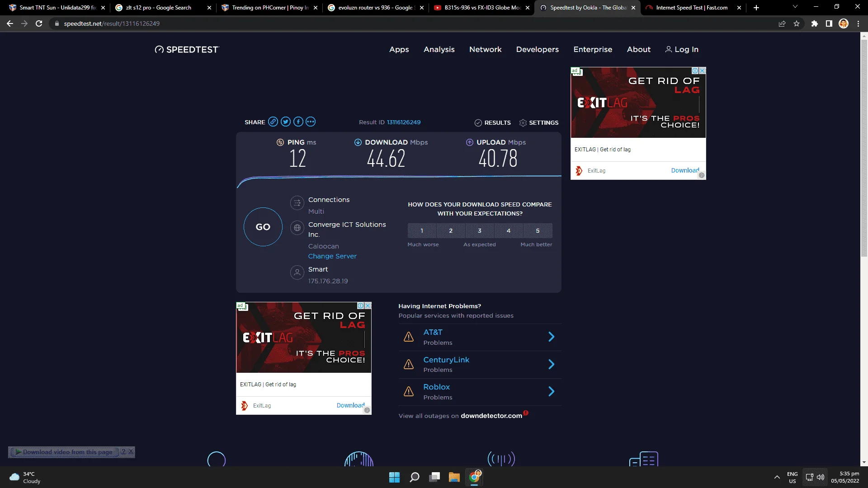Open the Enterprise menu

click(593, 50)
